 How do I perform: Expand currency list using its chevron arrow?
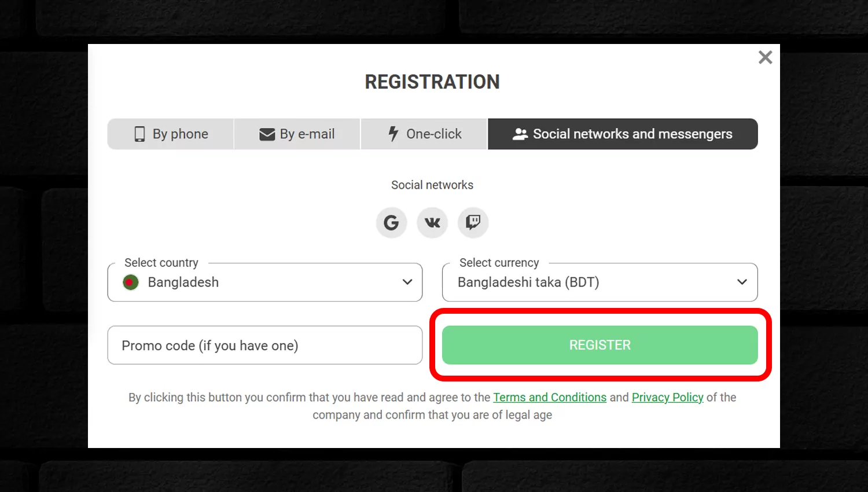(x=742, y=282)
